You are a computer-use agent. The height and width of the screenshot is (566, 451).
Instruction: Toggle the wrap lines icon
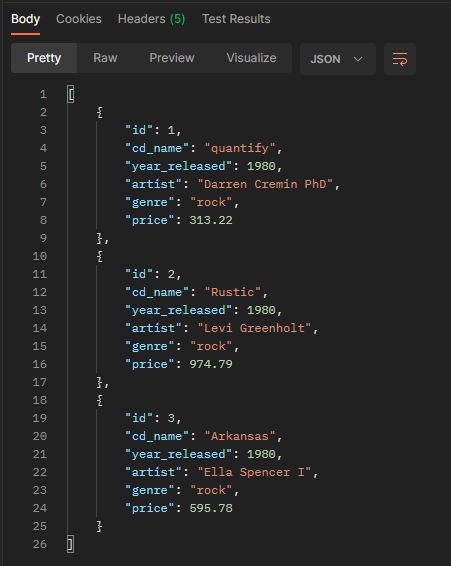400,59
